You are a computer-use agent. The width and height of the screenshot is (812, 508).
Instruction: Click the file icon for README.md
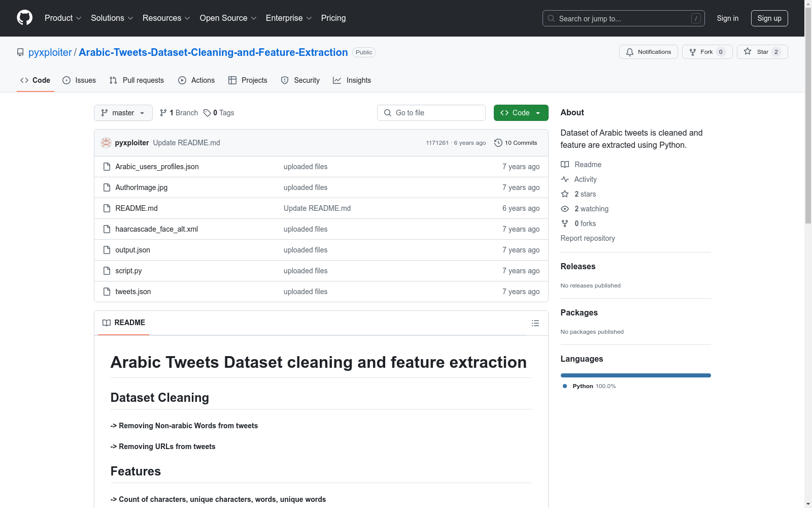(x=107, y=208)
